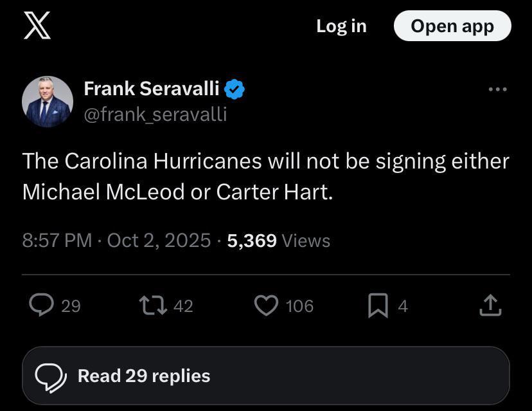Click the like count 106
This screenshot has width=532, height=411.
(x=299, y=306)
